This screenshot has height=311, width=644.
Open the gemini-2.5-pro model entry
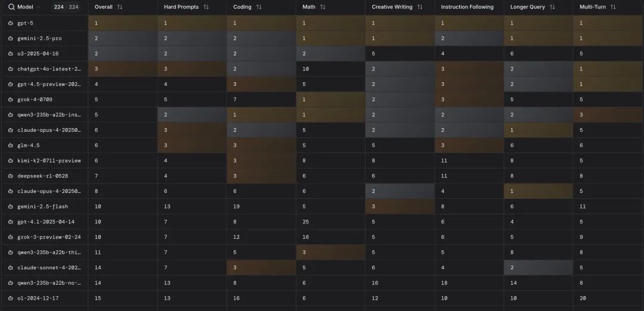click(x=39, y=38)
